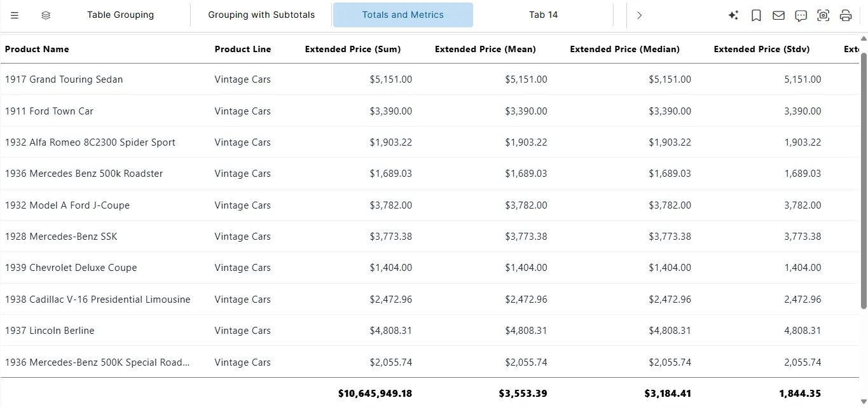868x407 pixels.
Task: Sort by Extended Price (Sum) column
Action: 352,49
